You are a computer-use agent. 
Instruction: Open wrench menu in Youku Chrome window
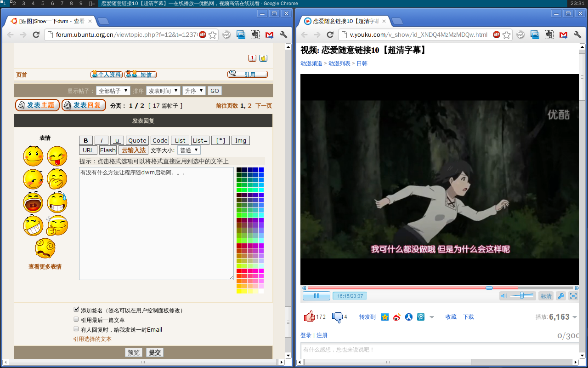577,34
